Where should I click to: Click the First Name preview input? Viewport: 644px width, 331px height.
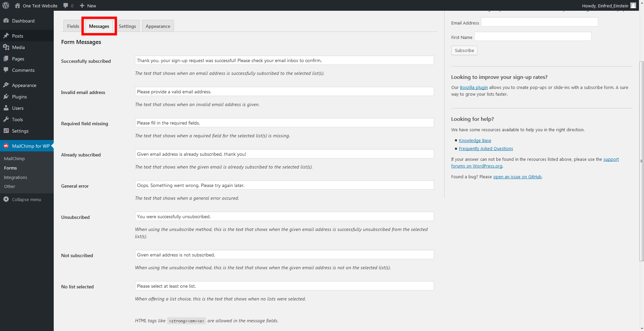tap(533, 37)
